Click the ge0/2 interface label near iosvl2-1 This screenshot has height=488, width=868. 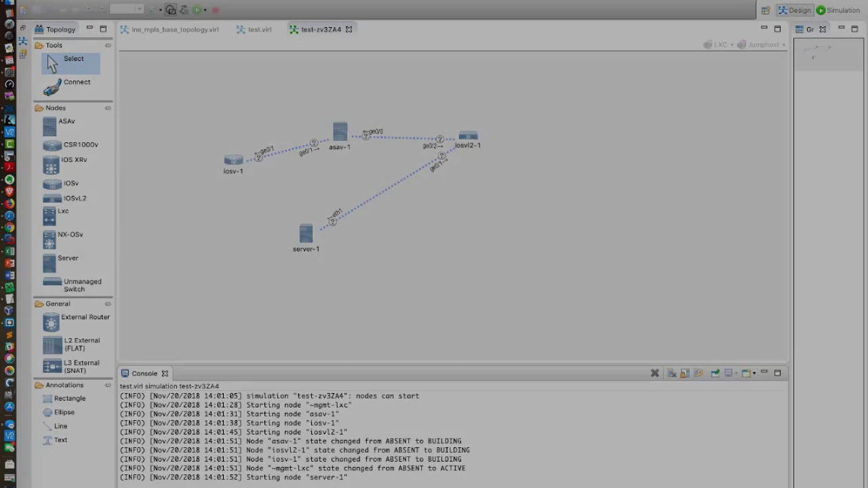[x=432, y=146]
